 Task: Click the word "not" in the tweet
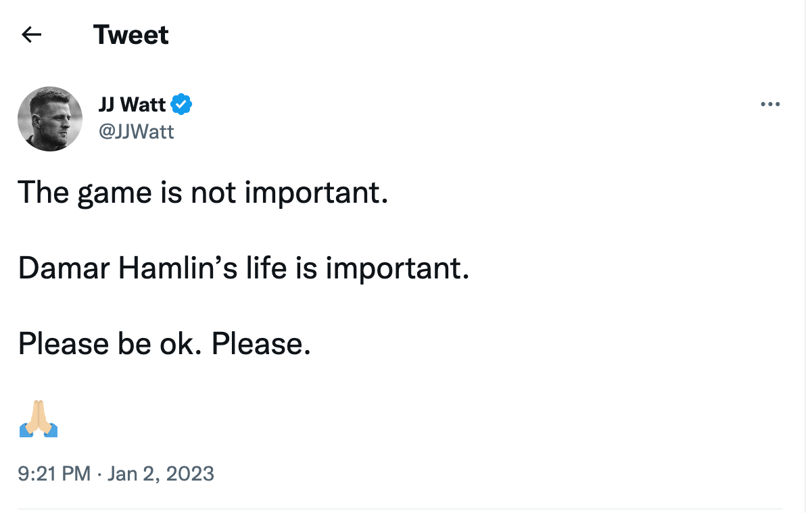coord(213,193)
